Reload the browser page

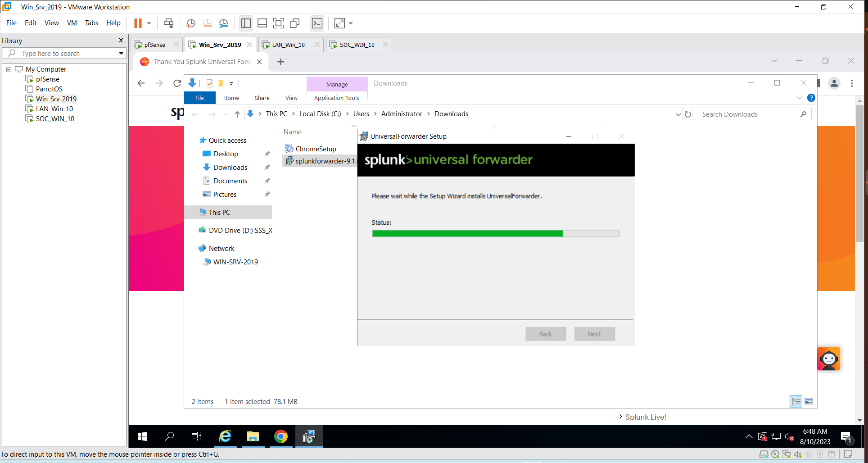(x=177, y=83)
